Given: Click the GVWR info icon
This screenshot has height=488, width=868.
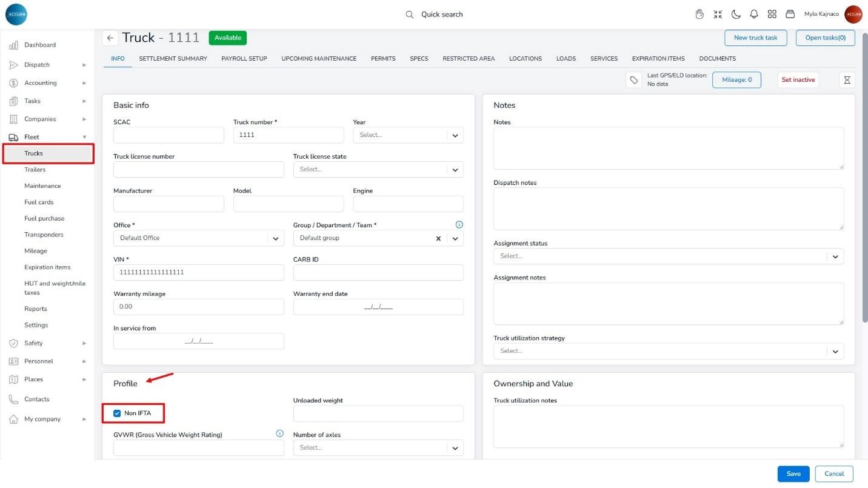Looking at the screenshot, I should point(279,433).
